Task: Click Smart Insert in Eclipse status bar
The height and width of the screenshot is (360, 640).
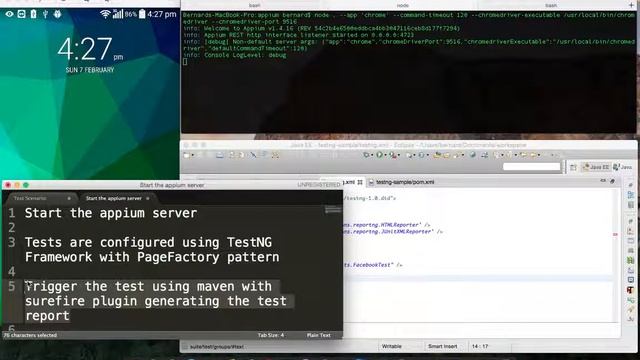Action: pyautogui.click(x=442, y=347)
